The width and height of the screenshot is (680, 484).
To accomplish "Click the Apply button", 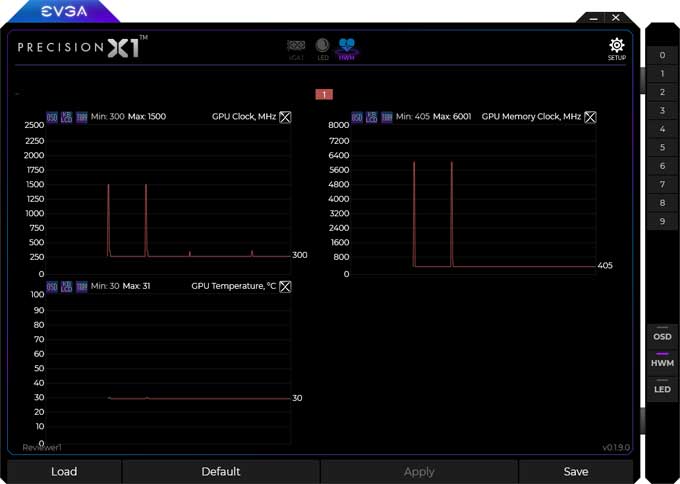I will (x=419, y=472).
